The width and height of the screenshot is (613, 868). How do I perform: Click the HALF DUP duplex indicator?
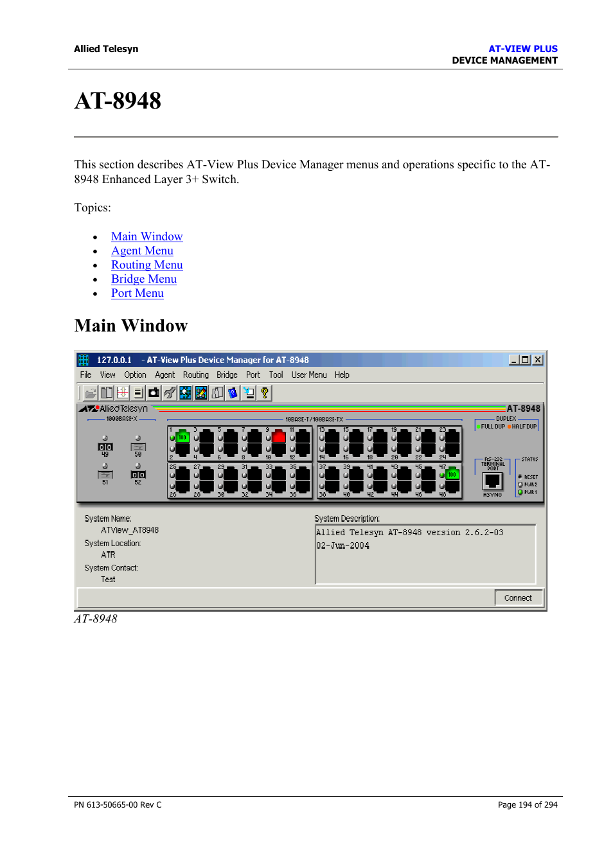coord(522,427)
